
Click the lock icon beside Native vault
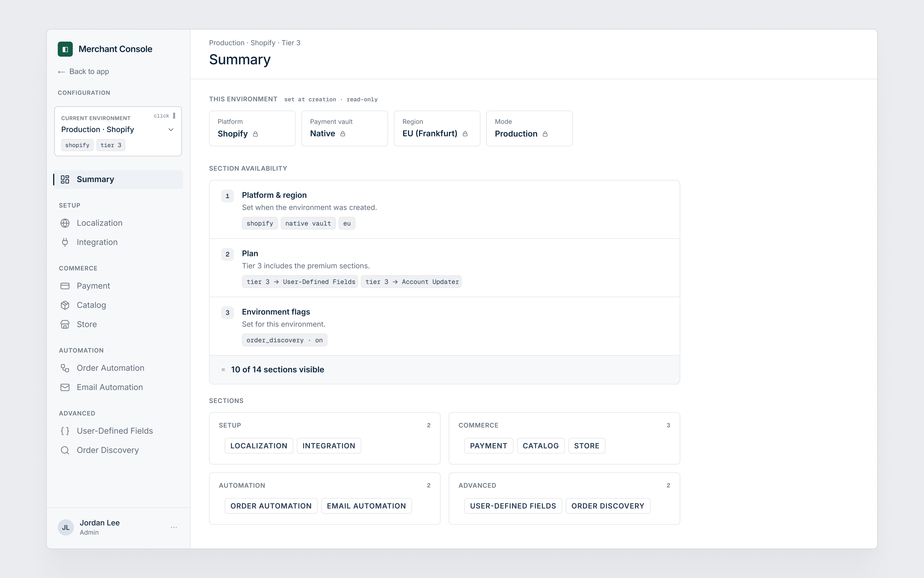pos(343,134)
